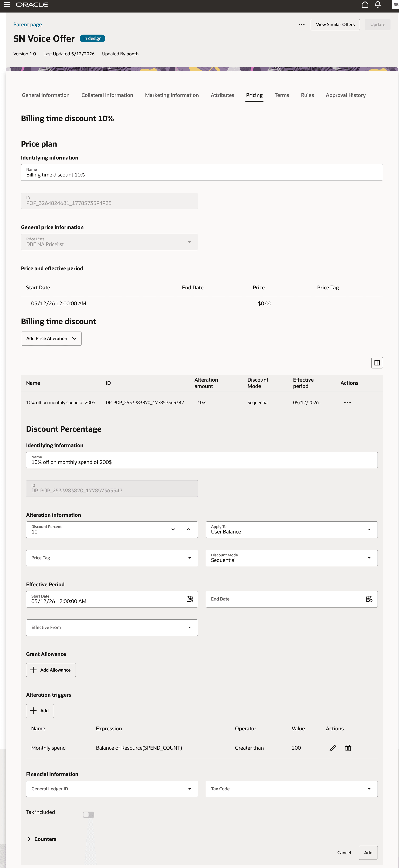Click the Update button

377,25
